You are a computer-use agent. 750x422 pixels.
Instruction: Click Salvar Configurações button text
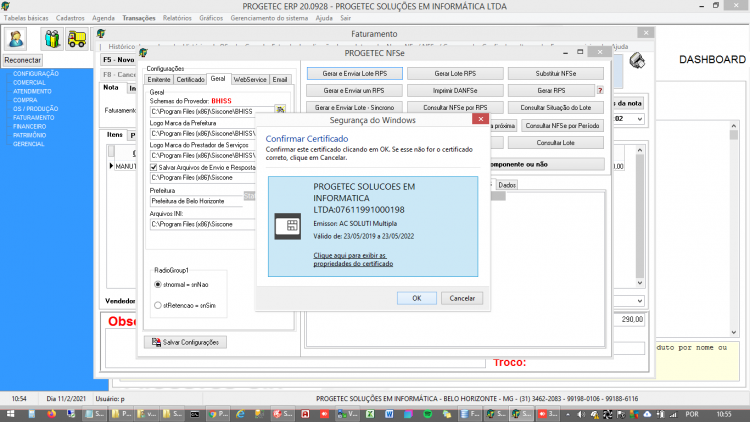(x=190, y=342)
